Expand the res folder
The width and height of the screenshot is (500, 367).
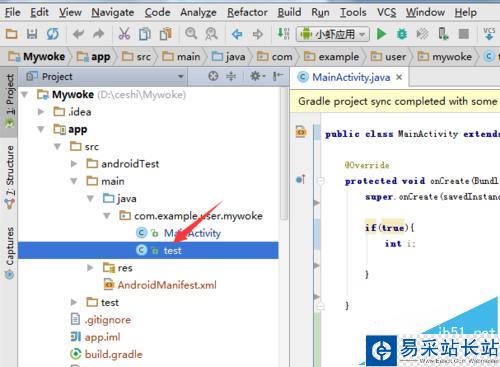90,268
